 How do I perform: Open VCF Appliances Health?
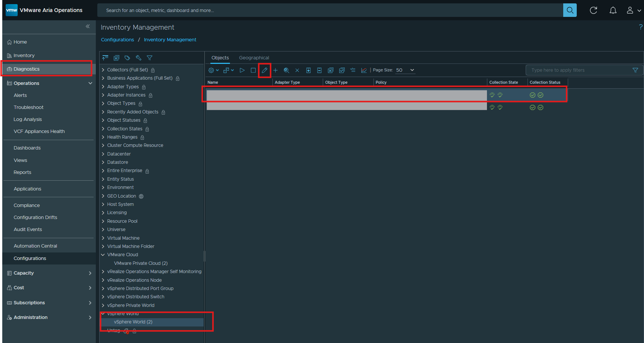point(39,131)
